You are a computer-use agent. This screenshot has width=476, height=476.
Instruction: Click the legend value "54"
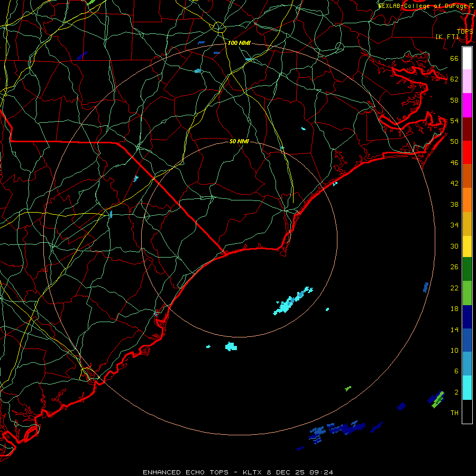[x=454, y=121]
